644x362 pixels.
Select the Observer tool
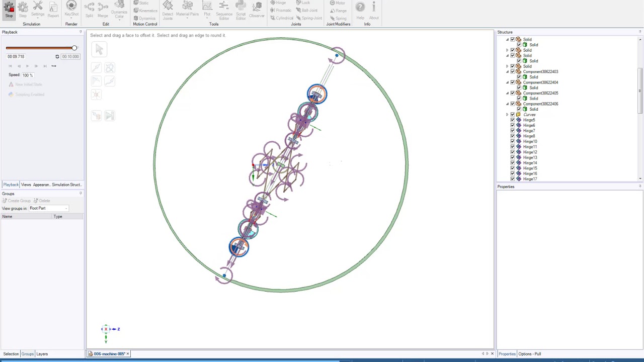point(257,10)
